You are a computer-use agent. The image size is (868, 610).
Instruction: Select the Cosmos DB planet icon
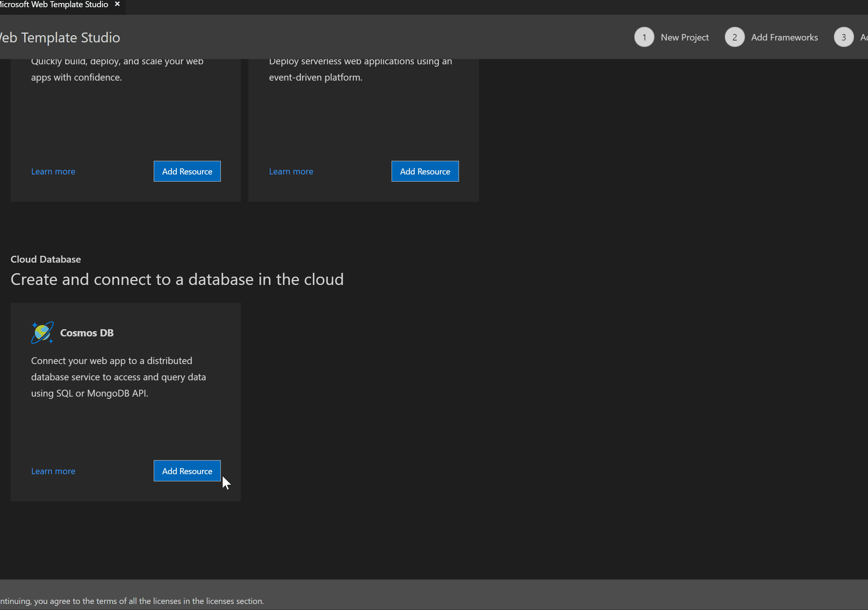[42, 333]
